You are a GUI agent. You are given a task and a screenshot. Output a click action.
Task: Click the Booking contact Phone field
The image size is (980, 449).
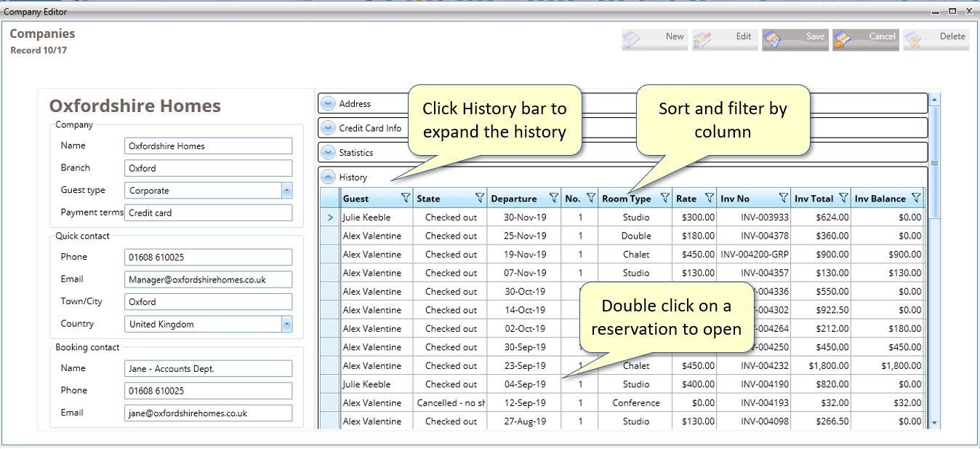(x=209, y=391)
